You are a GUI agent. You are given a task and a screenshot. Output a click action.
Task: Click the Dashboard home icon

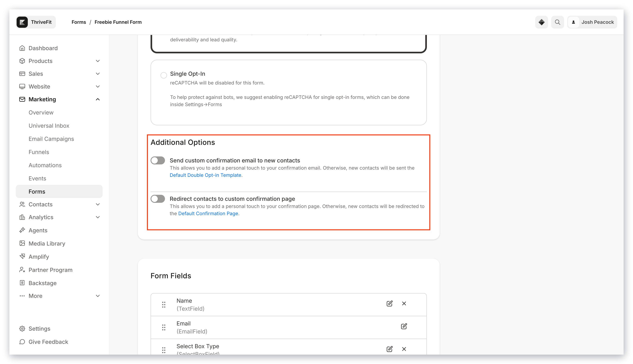click(22, 48)
